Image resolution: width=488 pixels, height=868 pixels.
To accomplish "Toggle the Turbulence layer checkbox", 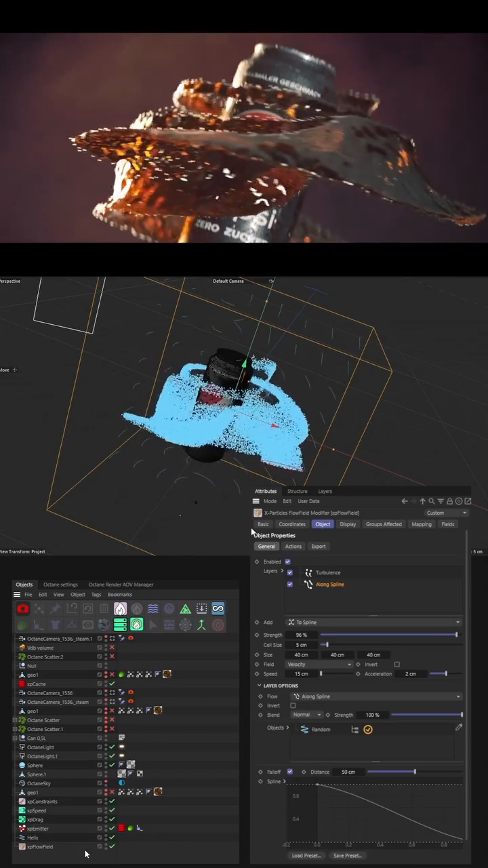I will pos(290,572).
